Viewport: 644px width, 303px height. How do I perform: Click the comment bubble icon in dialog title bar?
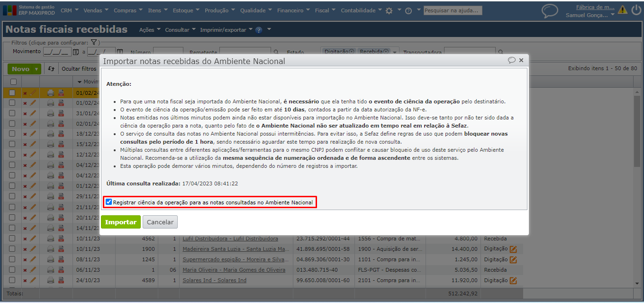(512, 60)
